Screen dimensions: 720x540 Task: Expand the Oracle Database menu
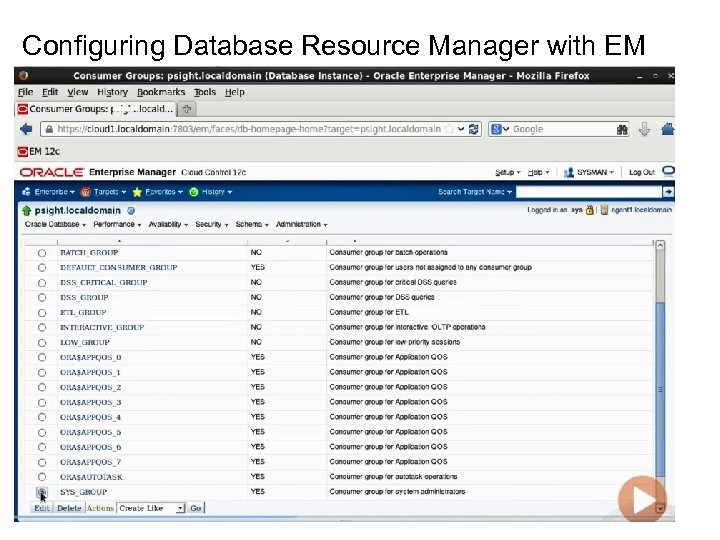[55, 225]
